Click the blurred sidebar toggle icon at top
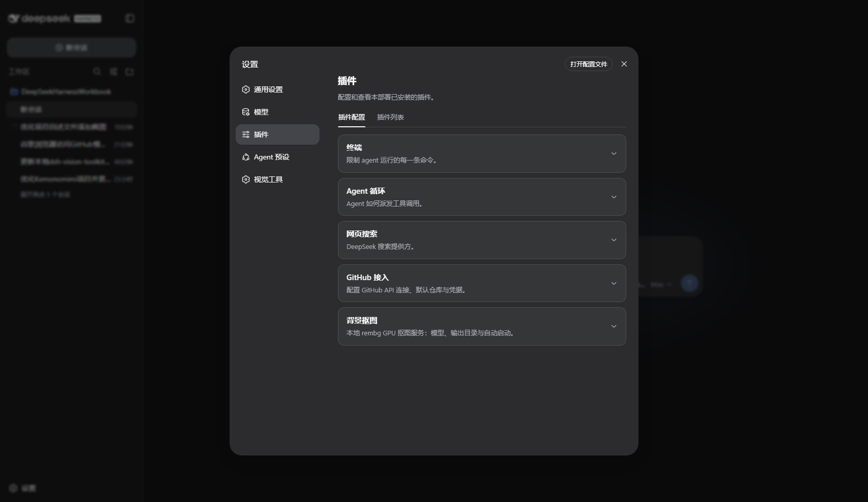The image size is (868, 502). tap(130, 18)
